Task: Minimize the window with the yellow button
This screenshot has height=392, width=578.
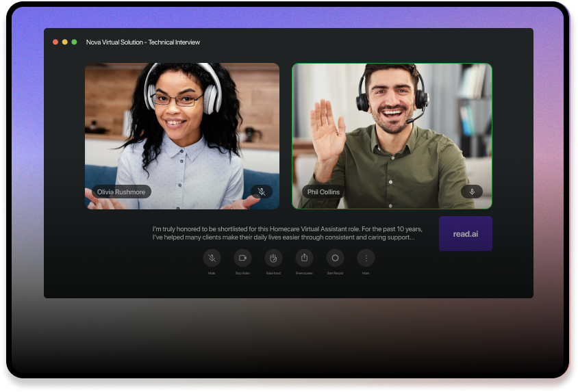Action: 65,42
